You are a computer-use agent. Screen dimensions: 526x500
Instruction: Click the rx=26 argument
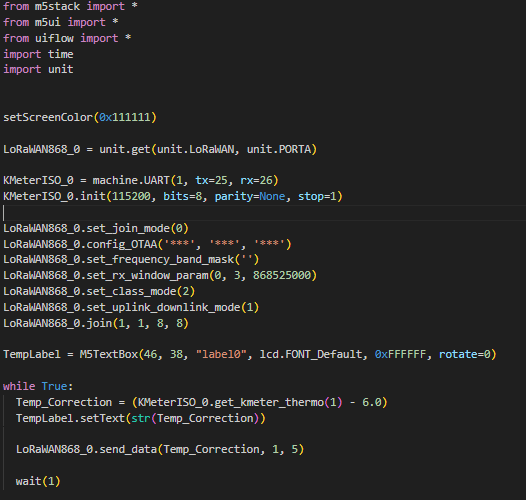pos(256,180)
